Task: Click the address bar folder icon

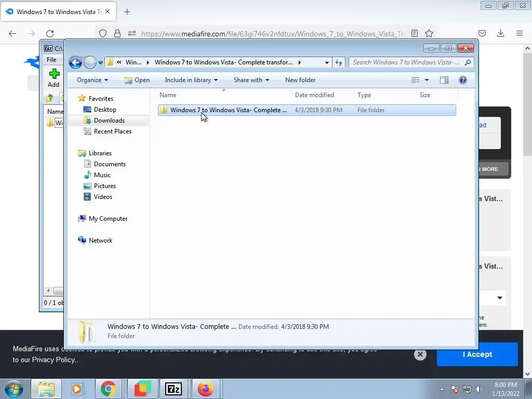Action: (x=110, y=62)
